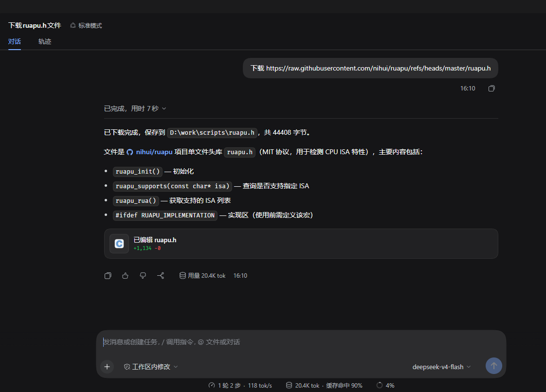The image size is (546, 392).
Task: Click the inline ruapu.h code after 项目单文件头库
Action: (240, 152)
